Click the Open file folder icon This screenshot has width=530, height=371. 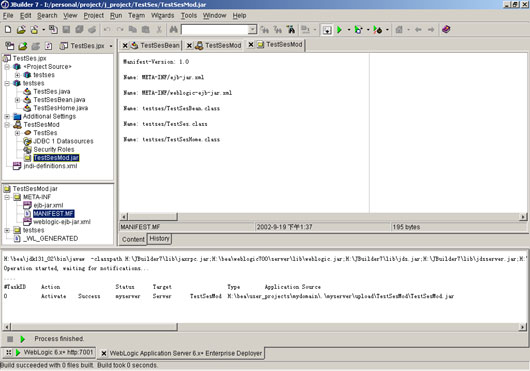tap(21, 30)
